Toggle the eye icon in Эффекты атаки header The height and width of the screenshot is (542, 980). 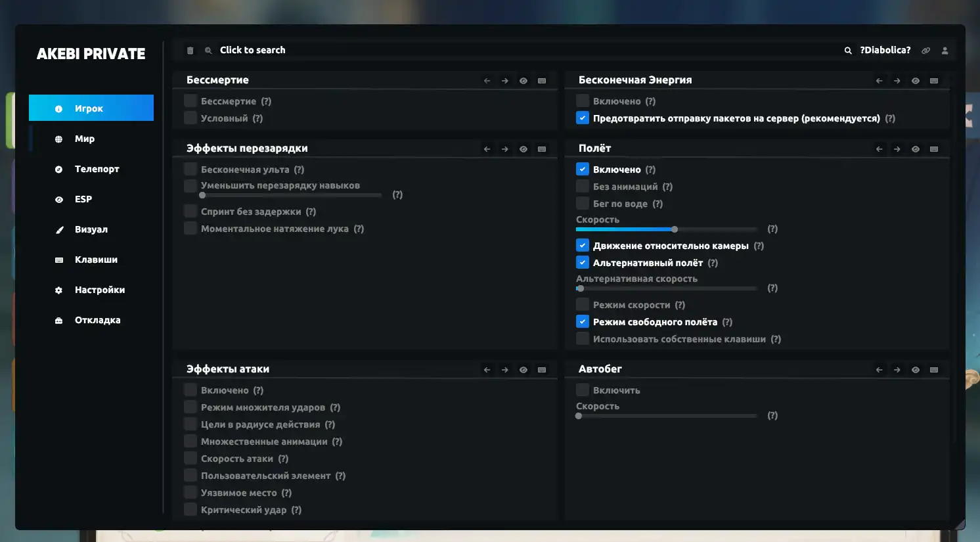tap(523, 370)
